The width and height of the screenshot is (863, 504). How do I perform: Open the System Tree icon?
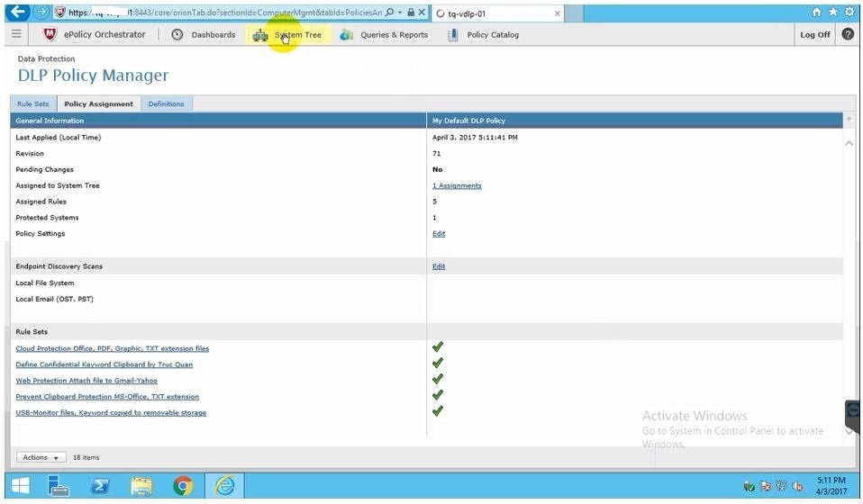tap(260, 35)
